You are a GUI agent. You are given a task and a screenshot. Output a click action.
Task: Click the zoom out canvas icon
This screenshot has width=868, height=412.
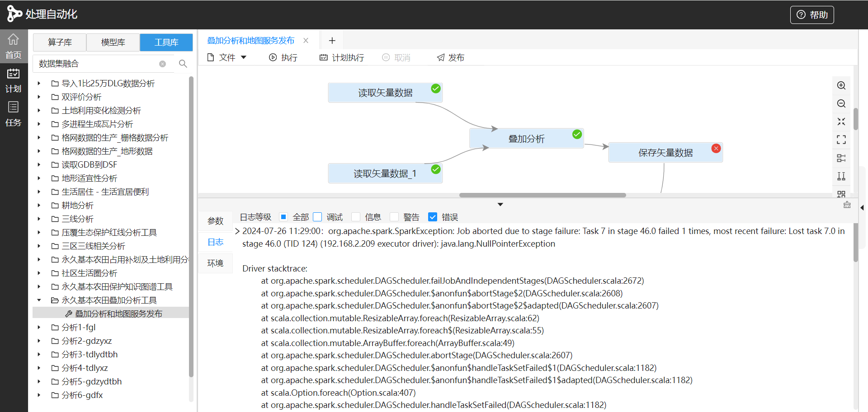point(841,103)
